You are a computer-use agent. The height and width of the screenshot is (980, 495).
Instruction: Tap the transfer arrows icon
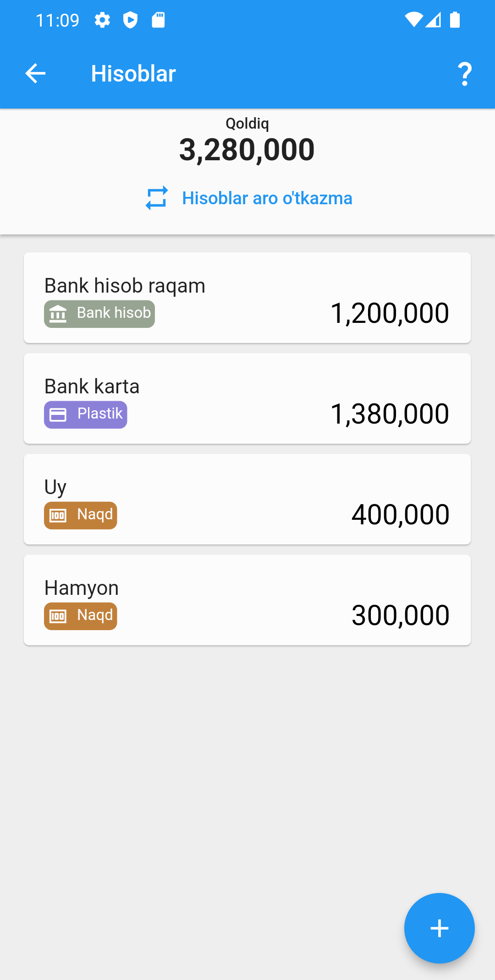[x=157, y=198]
